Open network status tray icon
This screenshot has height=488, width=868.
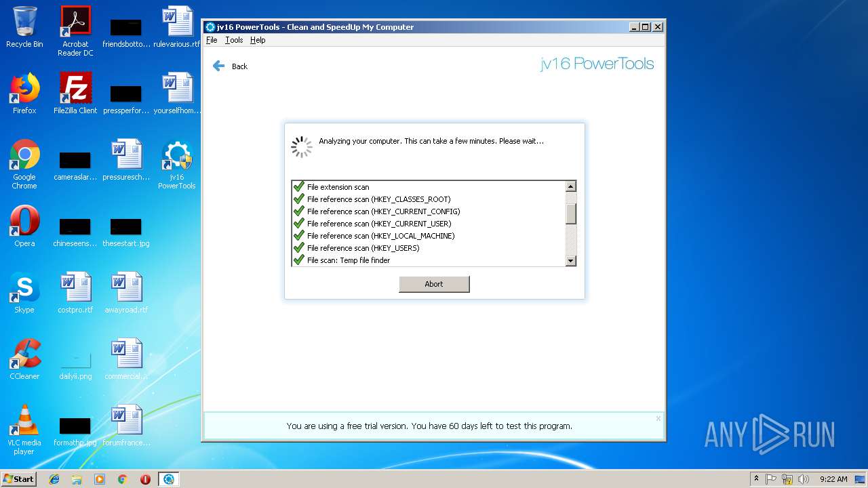[x=787, y=479]
